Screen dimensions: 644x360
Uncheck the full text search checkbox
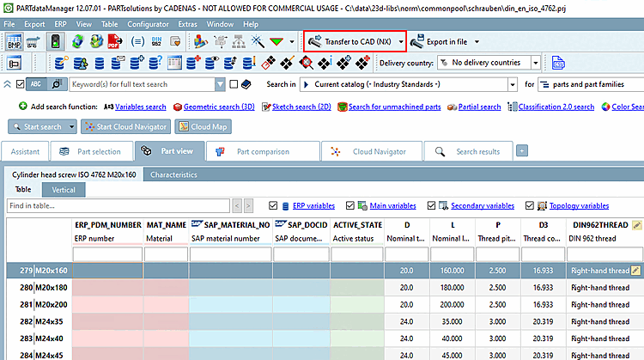point(20,84)
